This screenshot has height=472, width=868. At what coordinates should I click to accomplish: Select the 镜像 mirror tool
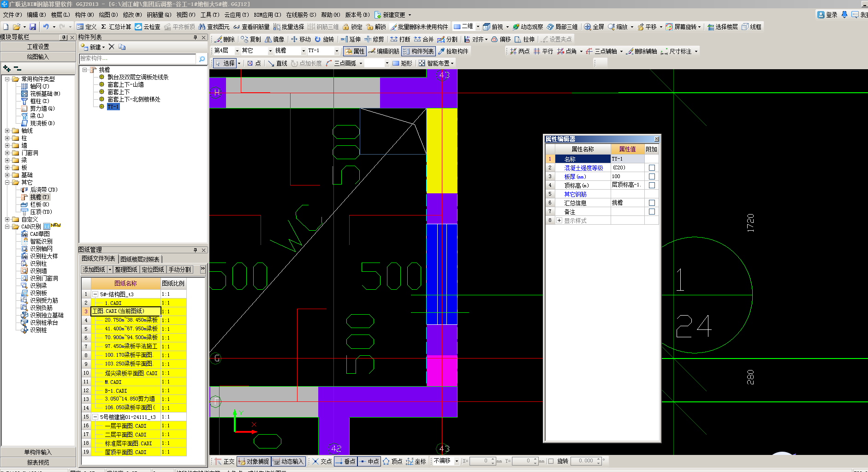pos(274,39)
